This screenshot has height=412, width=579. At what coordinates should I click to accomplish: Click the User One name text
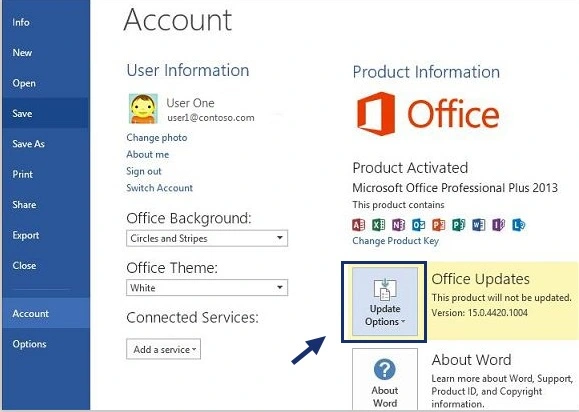click(x=190, y=103)
